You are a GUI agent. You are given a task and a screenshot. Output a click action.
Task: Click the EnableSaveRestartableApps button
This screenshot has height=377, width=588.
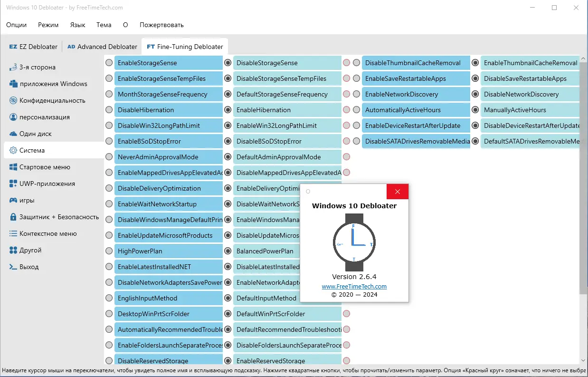pyautogui.click(x=416, y=78)
